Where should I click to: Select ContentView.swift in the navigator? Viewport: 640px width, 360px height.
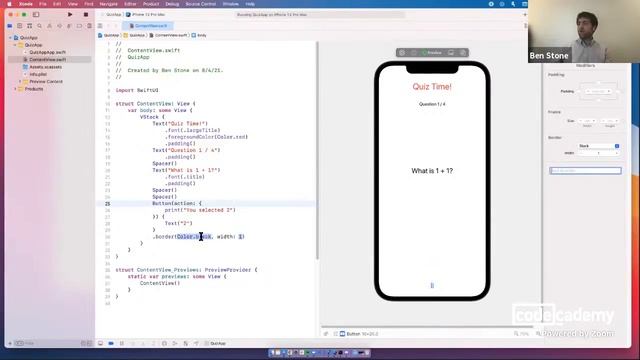point(47,60)
